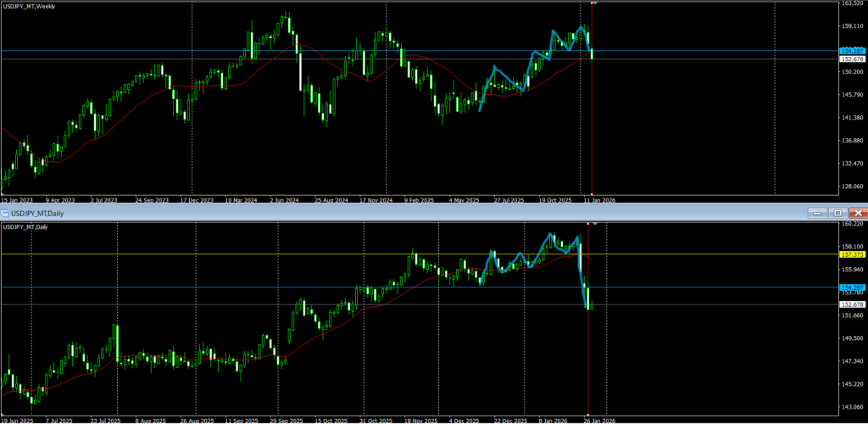This screenshot has height=424, width=868.
Task: Restore the Daily chart window size
Action: click(837, 212)
